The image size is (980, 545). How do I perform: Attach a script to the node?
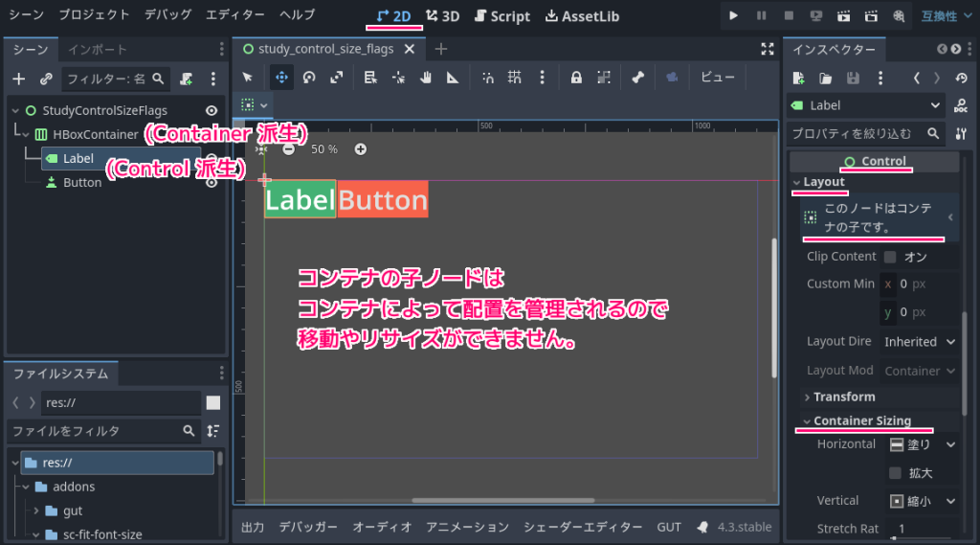pyautogui.click(x=187, y=79)
